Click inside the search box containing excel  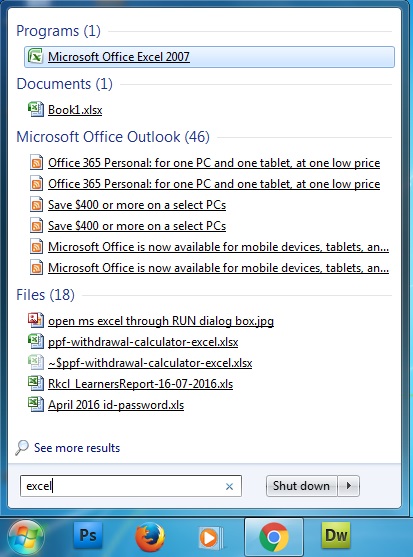(x=130, y=486)
